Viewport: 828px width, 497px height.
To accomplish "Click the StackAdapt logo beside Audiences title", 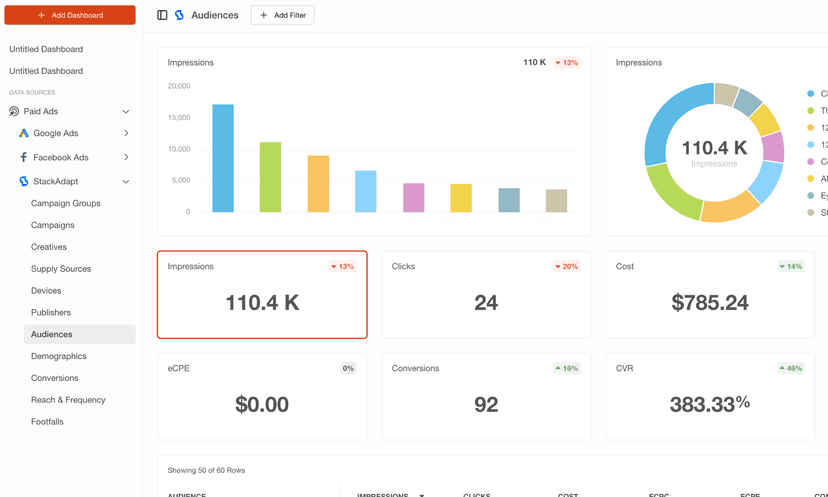I will tap(179, 15).
